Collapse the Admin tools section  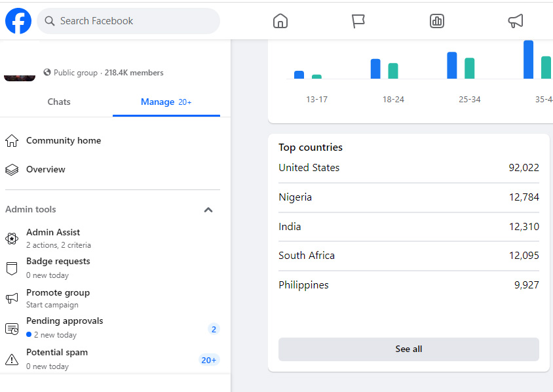(x=208, y=210)
